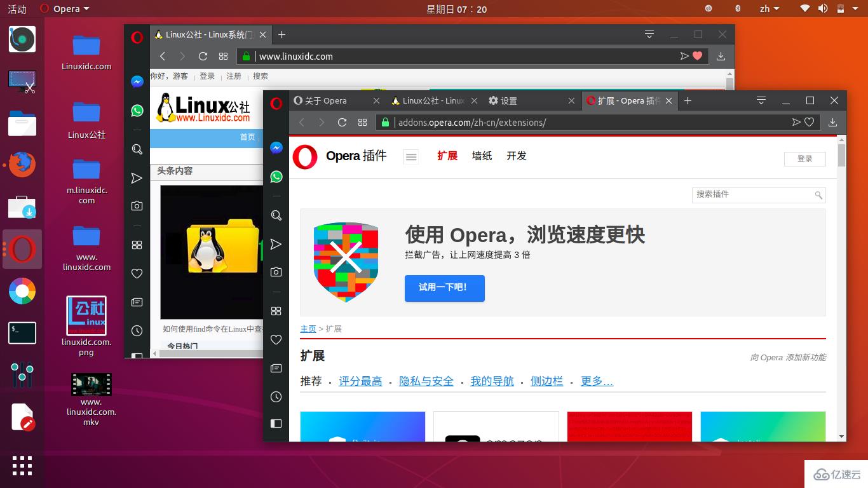
Task: Show applications grid in dock
Action: pyautogui.click(x=22, y=466)
